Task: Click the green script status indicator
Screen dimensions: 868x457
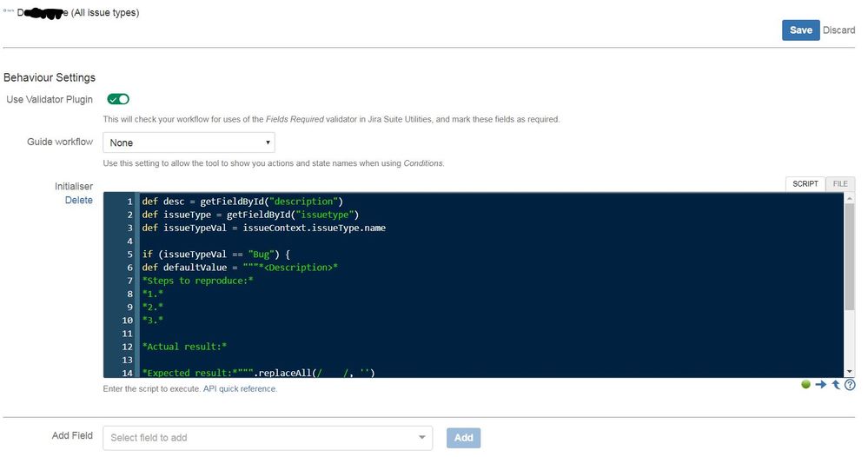Action: pos(805,384)
